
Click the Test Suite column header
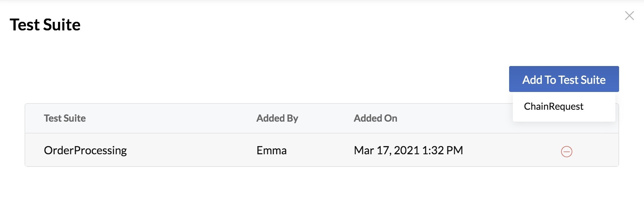(x=65, y=118)
